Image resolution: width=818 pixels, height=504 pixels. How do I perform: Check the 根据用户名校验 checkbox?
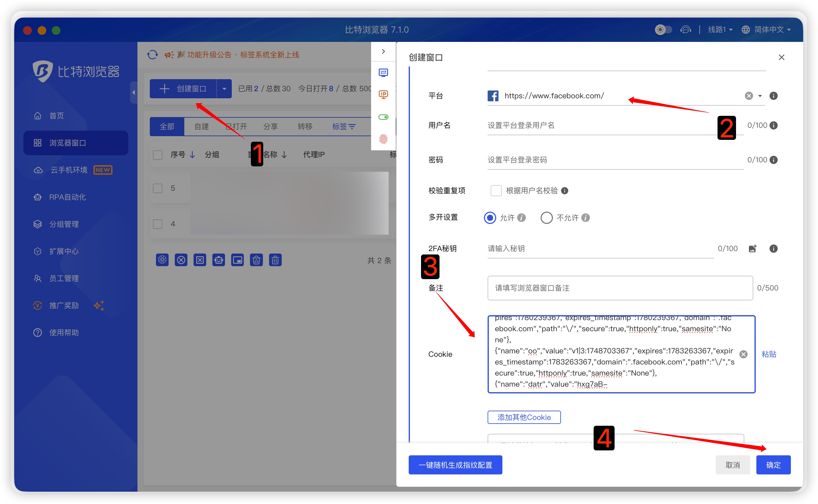pyautogui.click(x=496, y=191)
